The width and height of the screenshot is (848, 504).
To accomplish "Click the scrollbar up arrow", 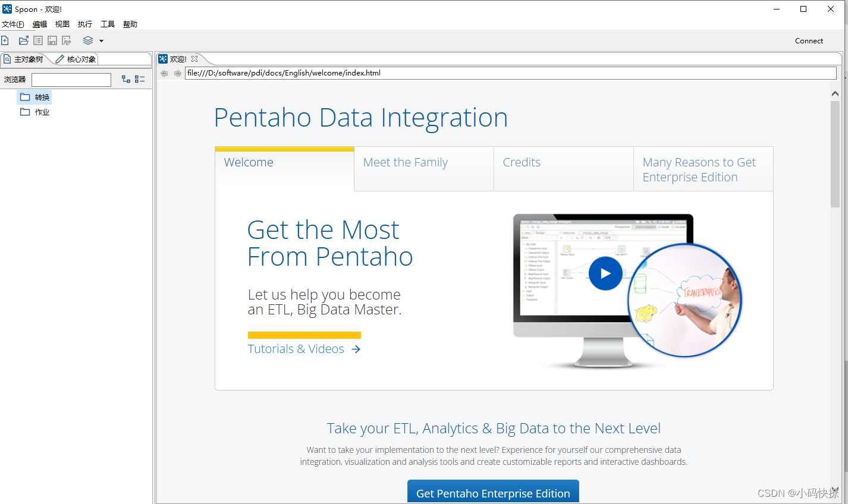I will [835, 93].
